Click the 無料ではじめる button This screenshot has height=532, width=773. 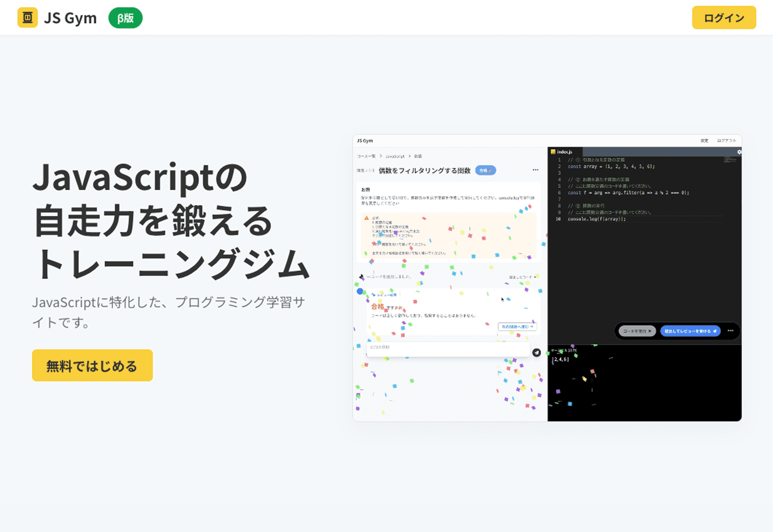[92, 365]
